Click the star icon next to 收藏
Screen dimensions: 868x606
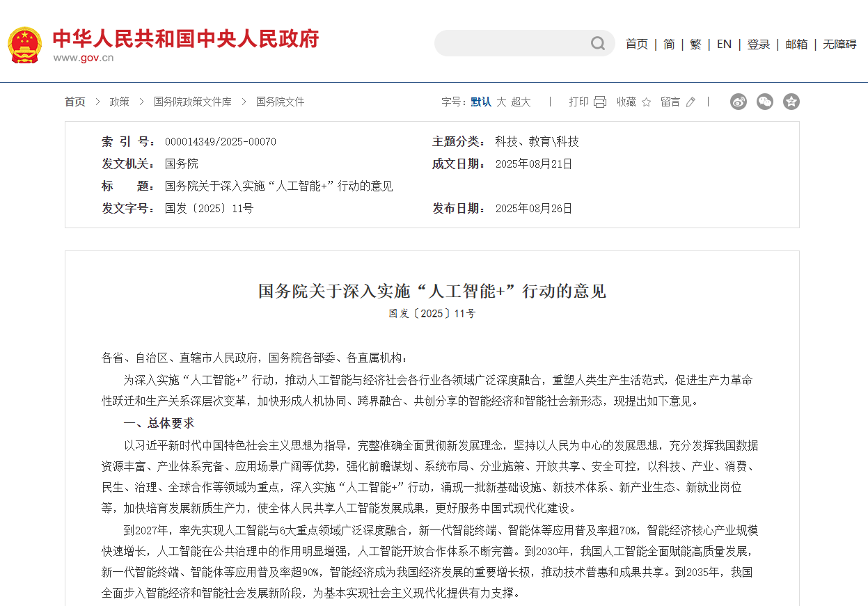[x=646, y=102]
